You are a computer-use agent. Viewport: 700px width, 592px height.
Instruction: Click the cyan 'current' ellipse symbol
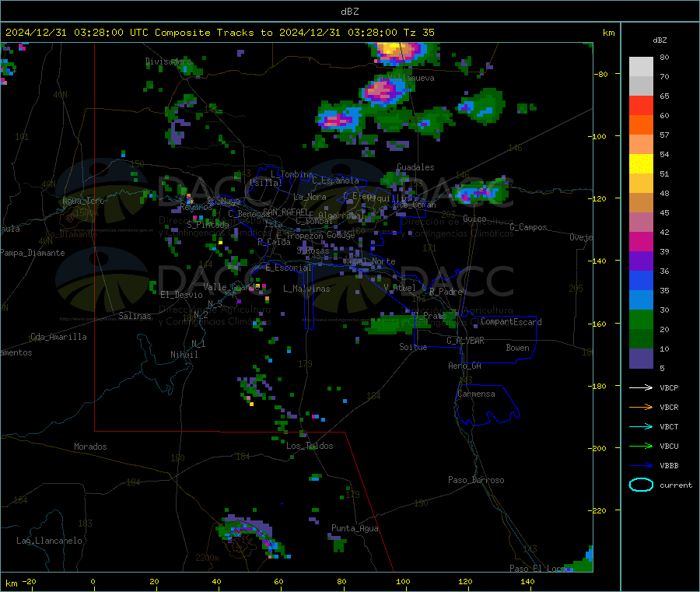pos(641,485)
